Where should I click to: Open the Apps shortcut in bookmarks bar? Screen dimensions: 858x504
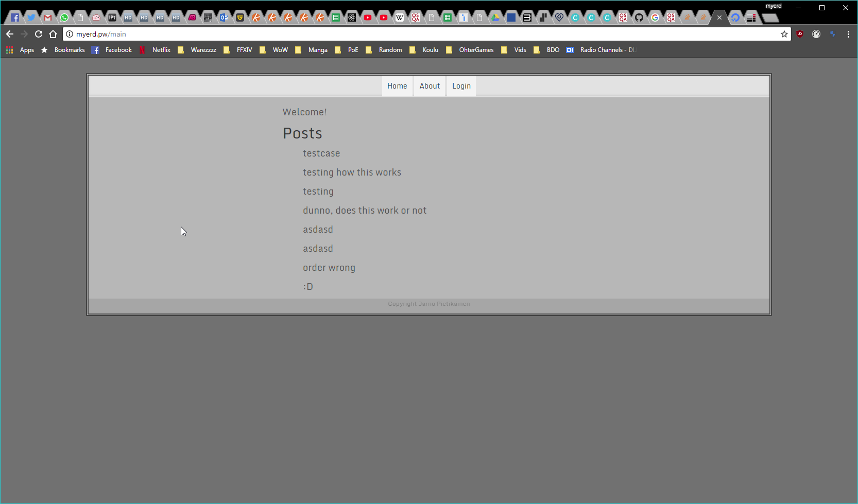[21, 50]
